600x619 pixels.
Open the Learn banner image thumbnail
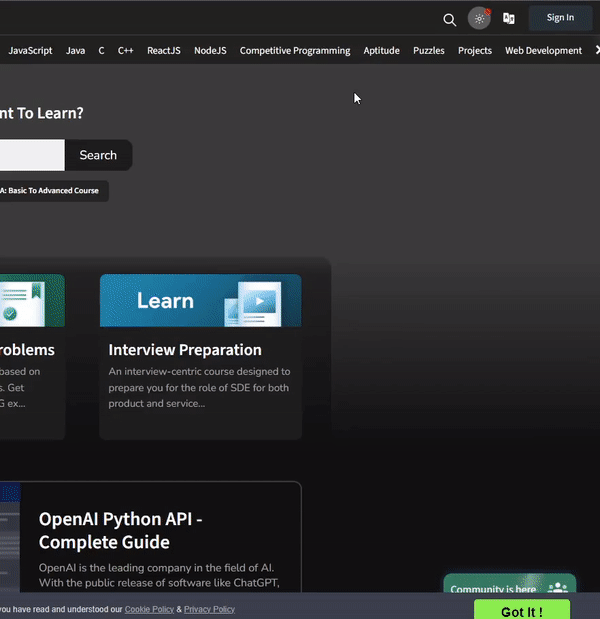[x=200, y=301]
